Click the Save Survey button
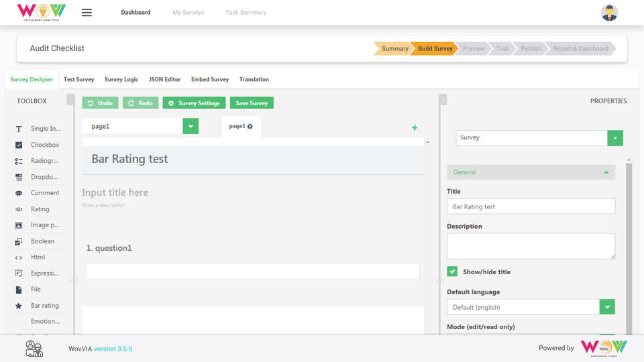This screenshot has height=362, width=644. click(x=252, y=103)
